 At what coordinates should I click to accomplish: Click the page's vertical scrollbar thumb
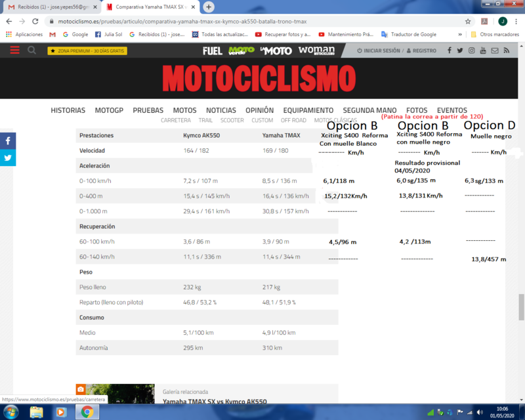point(521,307)
